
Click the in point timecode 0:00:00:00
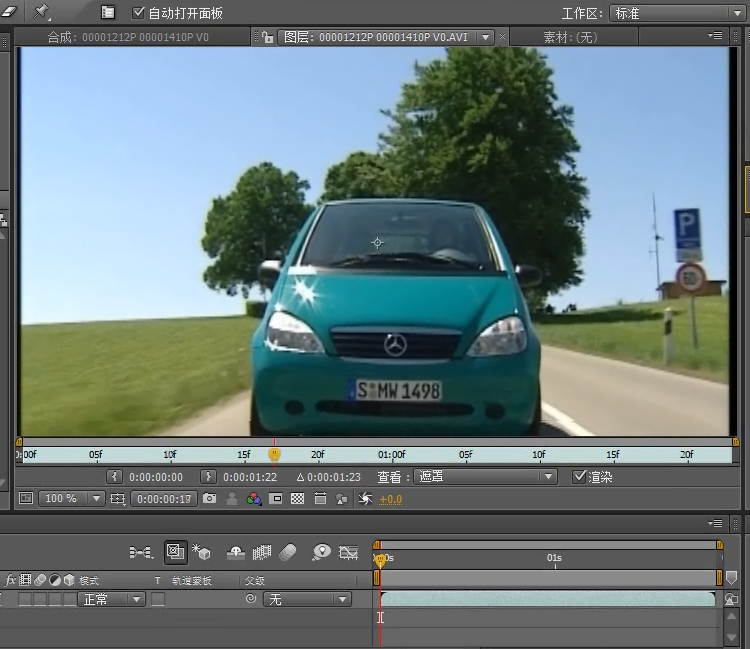tap(156, 477)
